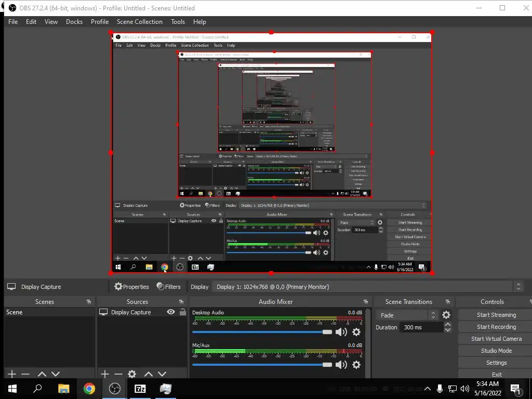Add a new scene with plus icon

tap(12, 374)
